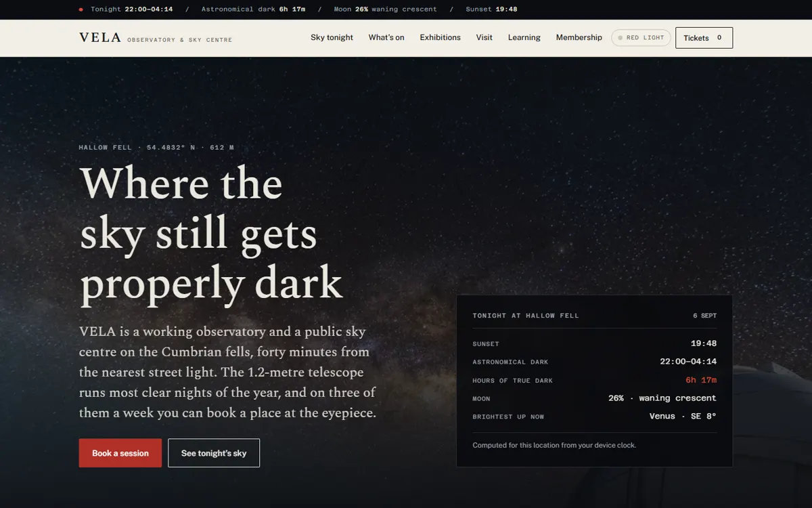Click the Book a session button
The height and width of the screenshot is (508, 812).
pos(120,453)
